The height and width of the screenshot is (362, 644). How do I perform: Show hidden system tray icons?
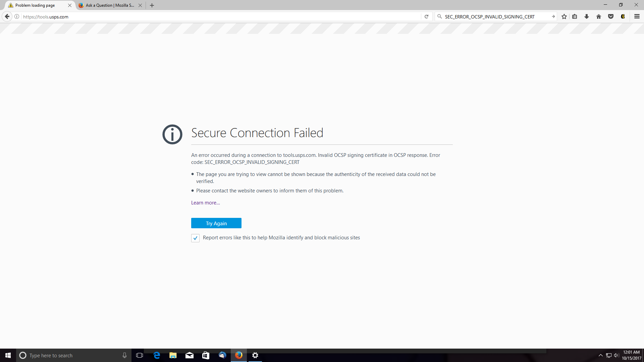click(601, 355)
